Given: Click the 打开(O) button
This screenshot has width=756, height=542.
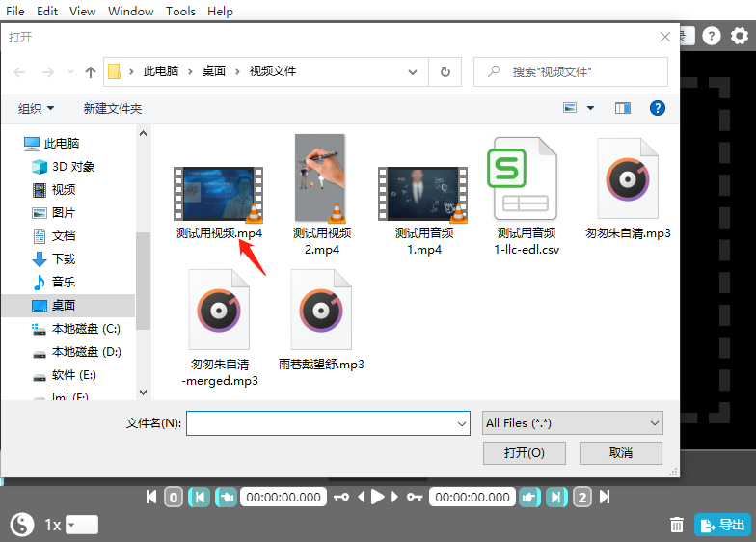Looking at the screenshot, I should 525,453.
